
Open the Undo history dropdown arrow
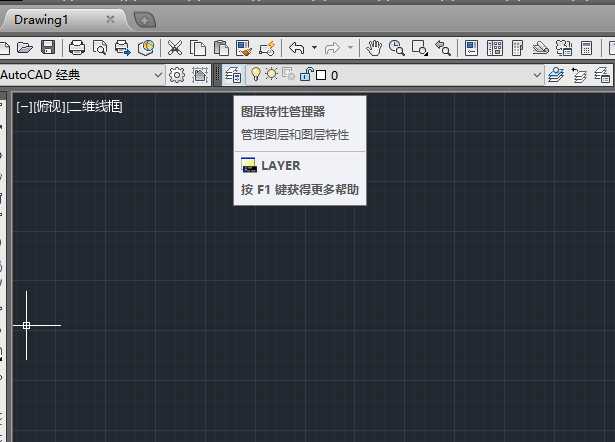[x=315, y=47]
